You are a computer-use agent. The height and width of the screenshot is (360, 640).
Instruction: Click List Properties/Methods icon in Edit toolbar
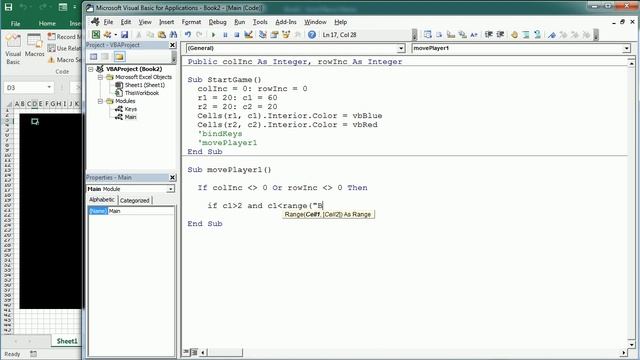(x=427, y=35)
